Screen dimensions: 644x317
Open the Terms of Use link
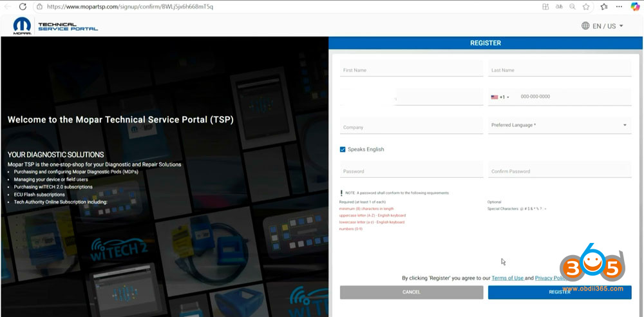click(507, 278)
